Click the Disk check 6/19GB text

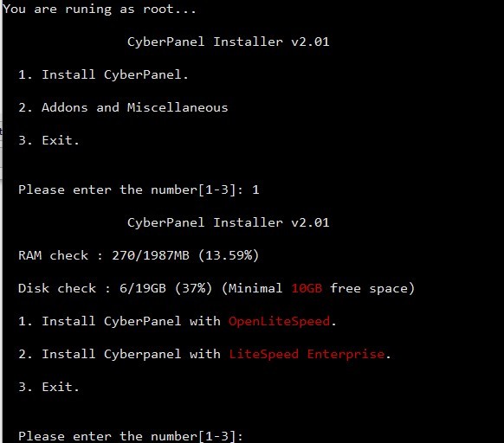[x=92, y=288]
